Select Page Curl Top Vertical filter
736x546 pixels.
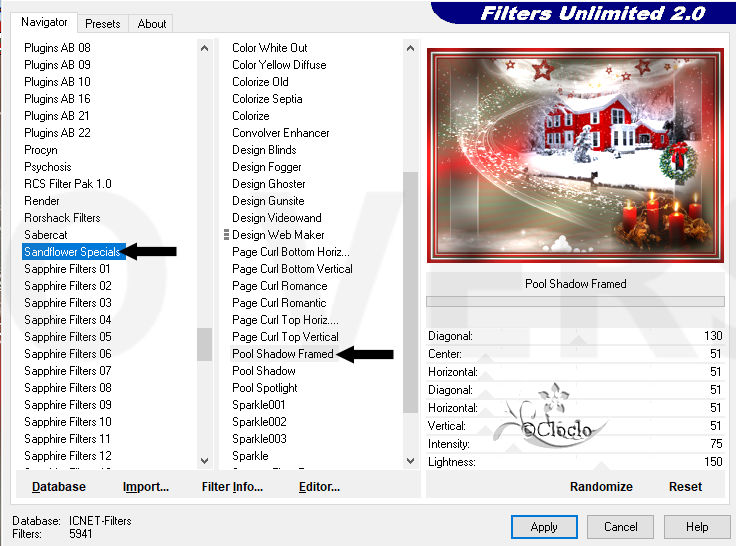click(x=285, y=337)
